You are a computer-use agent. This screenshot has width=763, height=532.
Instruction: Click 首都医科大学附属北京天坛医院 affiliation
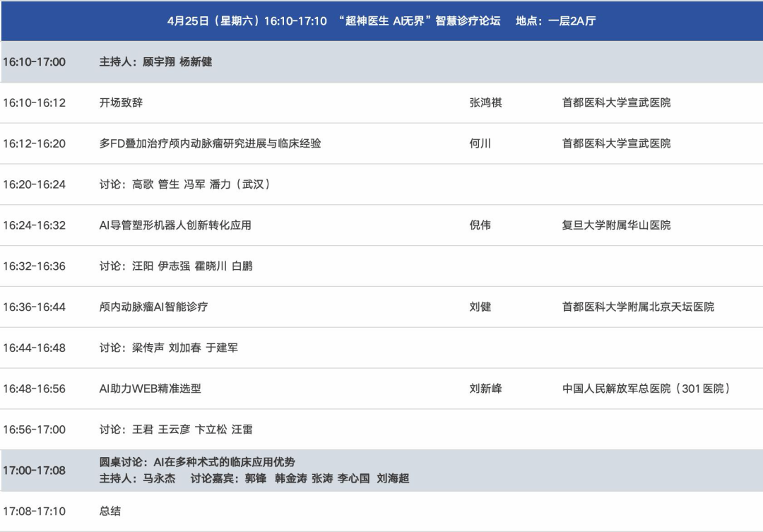638,307
